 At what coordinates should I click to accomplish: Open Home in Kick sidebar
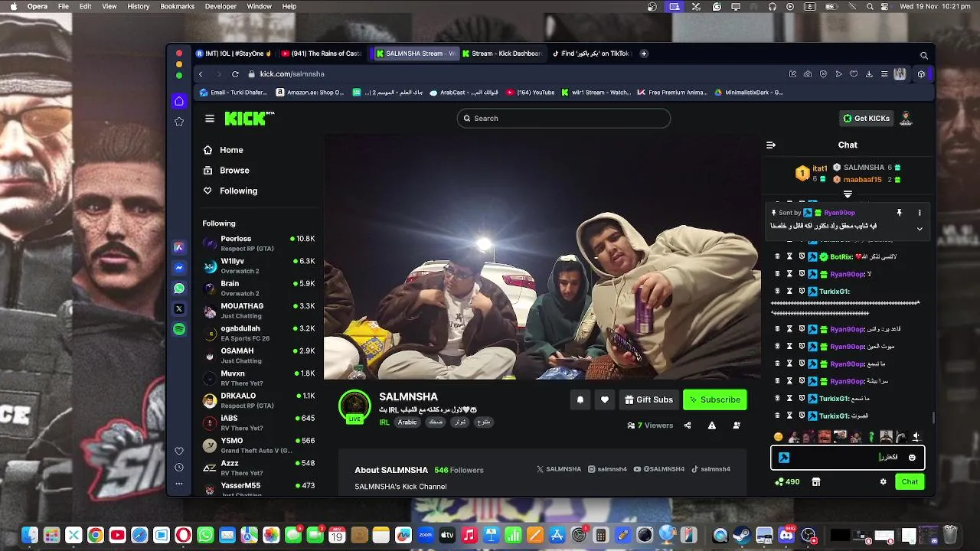231,150
